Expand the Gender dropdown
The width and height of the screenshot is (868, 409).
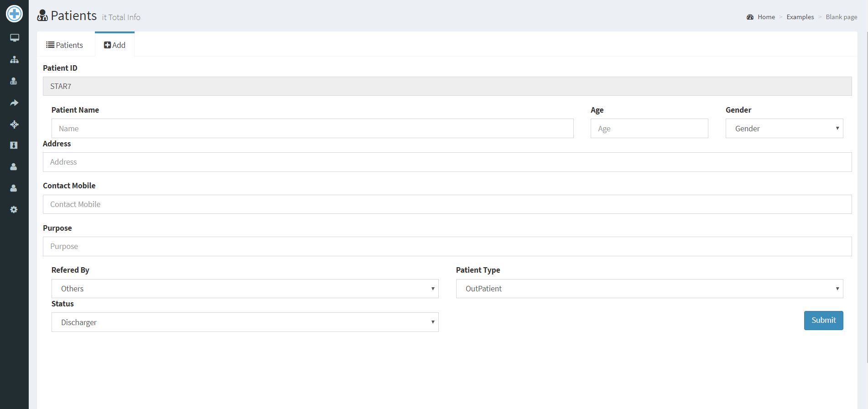(x=784, y=129)
